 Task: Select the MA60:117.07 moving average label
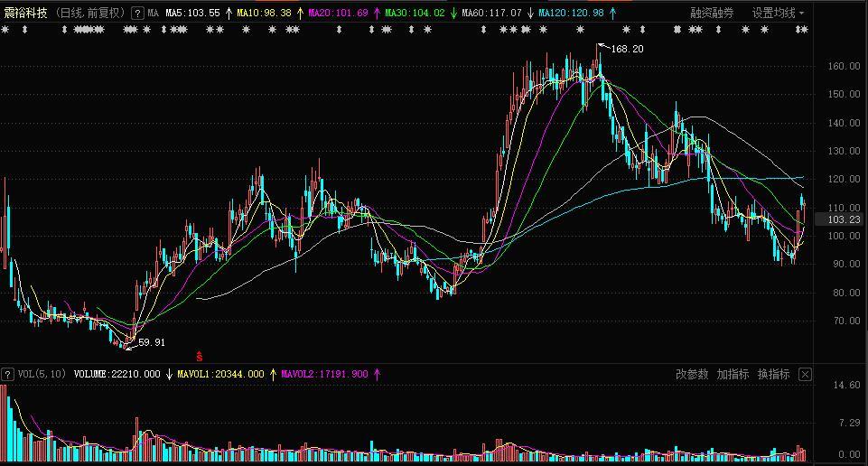[x=491, y=13]
